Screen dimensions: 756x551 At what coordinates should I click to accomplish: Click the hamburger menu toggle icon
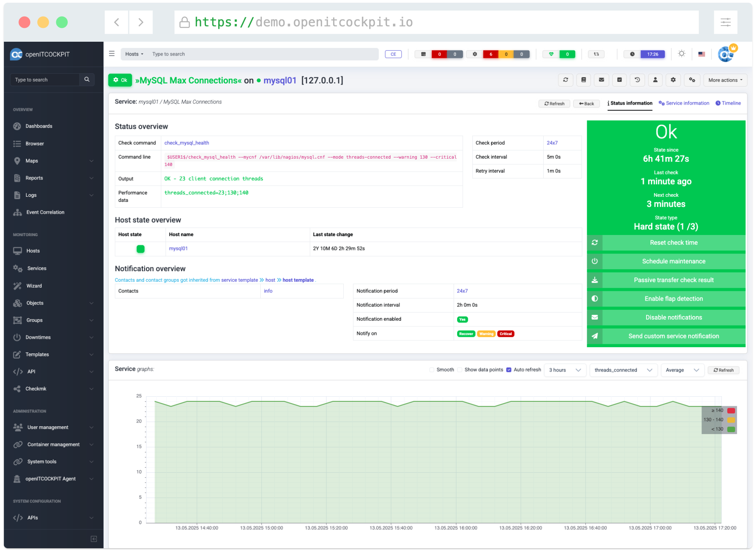coord(112,54)
